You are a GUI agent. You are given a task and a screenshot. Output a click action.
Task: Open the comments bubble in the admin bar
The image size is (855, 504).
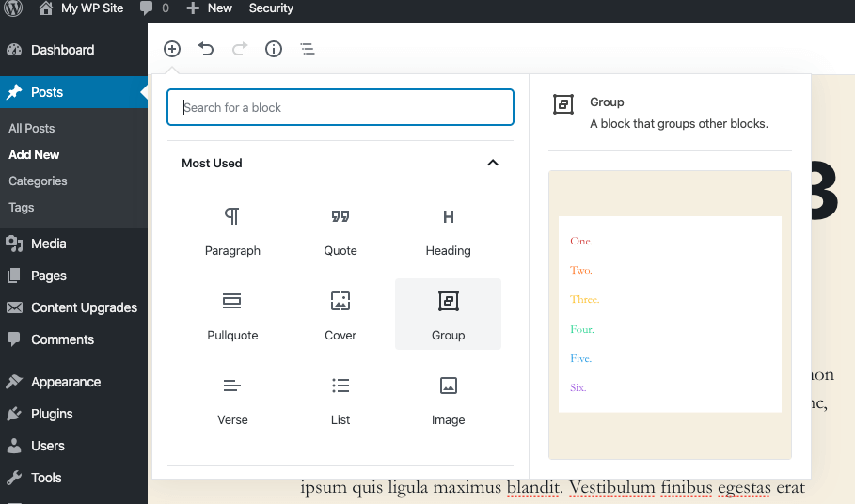[154, 8]
